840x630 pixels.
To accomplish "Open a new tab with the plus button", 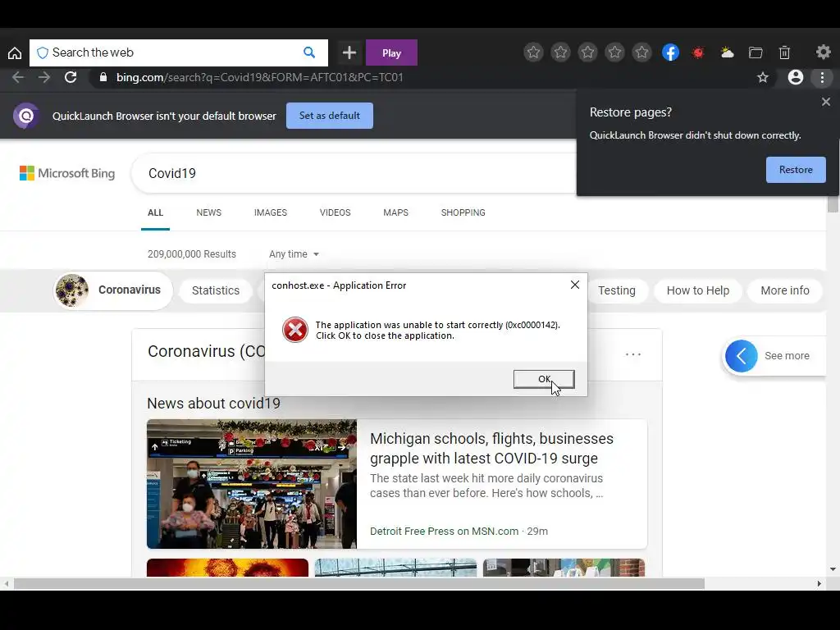I will [349, 52].
